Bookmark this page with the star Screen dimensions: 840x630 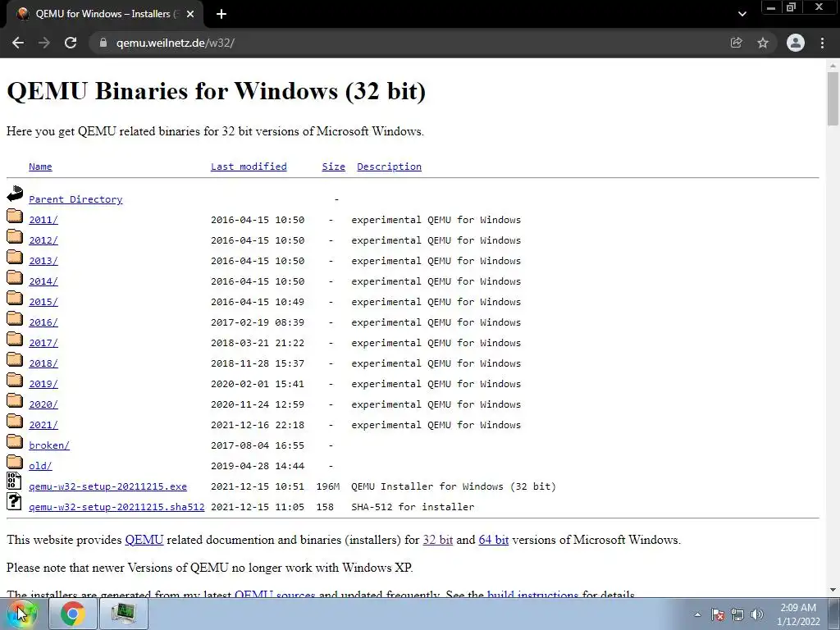pos(763,43)
